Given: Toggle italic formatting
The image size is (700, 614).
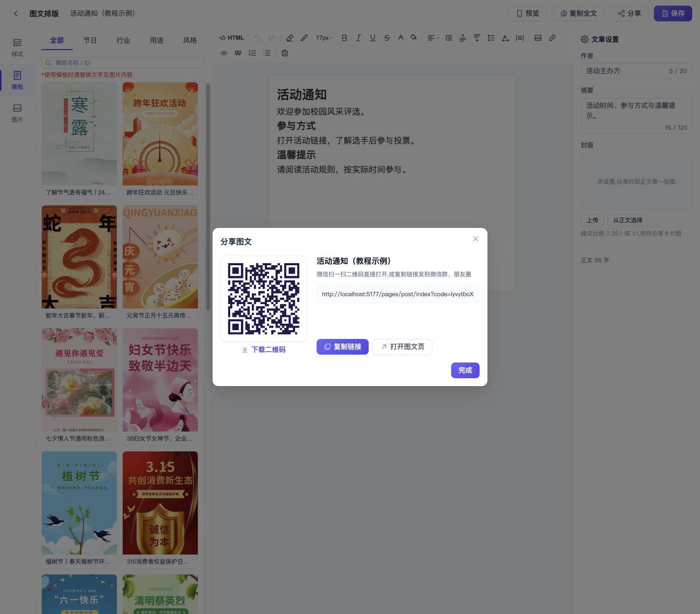Looking at the screenshot, I should coord(358,38).
